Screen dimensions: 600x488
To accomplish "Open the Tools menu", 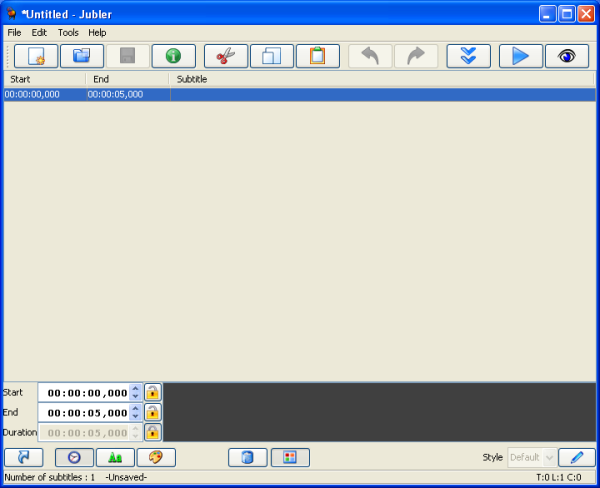I will (68, 32).
